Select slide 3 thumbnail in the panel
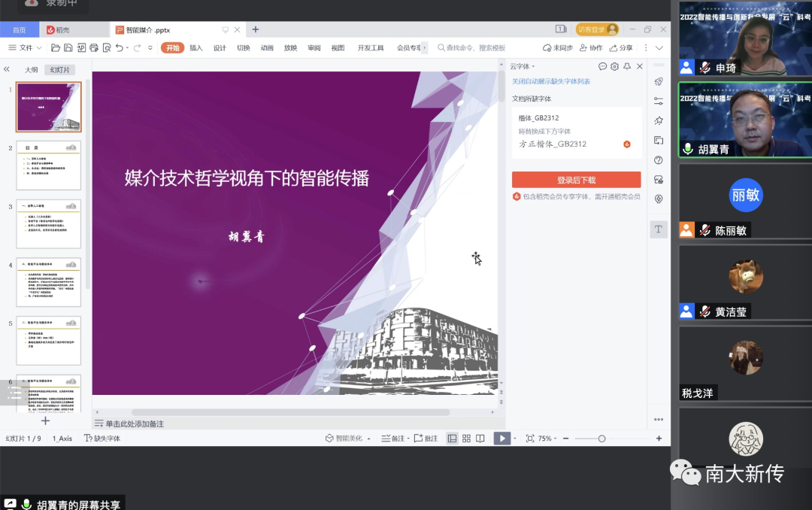 [x=48, y=223]
